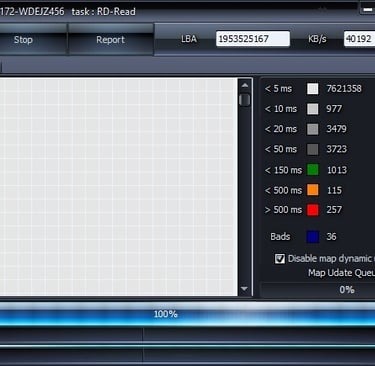Select the 'Map Udate Queu' label
This screenshot has width=375, height=366.
tap(341, 273)
